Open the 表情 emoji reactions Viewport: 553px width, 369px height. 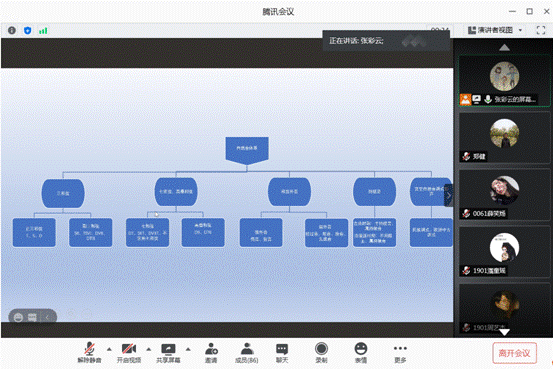click(361, 353)
